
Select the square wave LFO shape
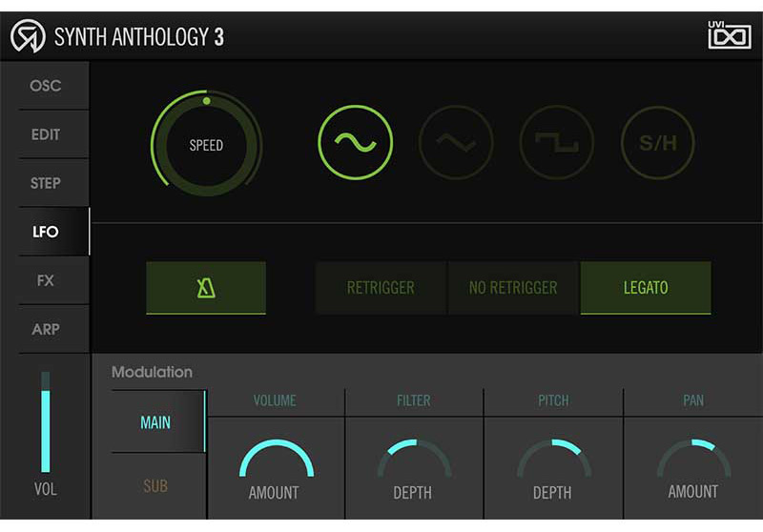coord(557,142)
